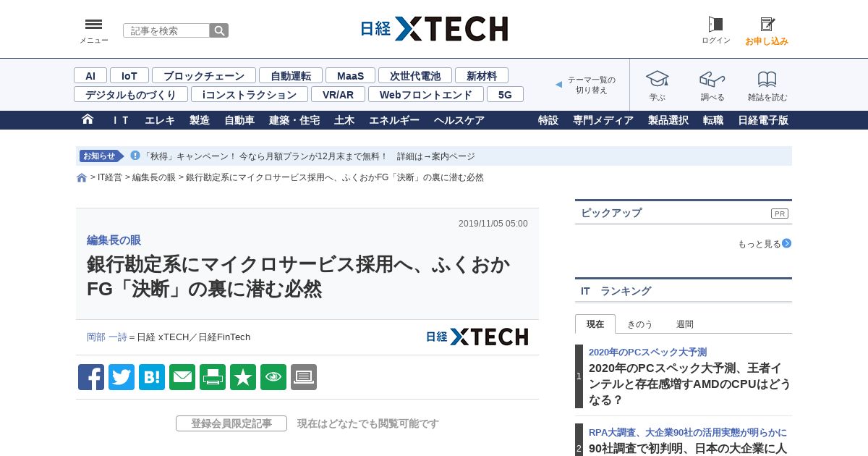The image size is (868, 456).
Task: Open ranking article 90社調査で初判明
Action: [687, 448]
